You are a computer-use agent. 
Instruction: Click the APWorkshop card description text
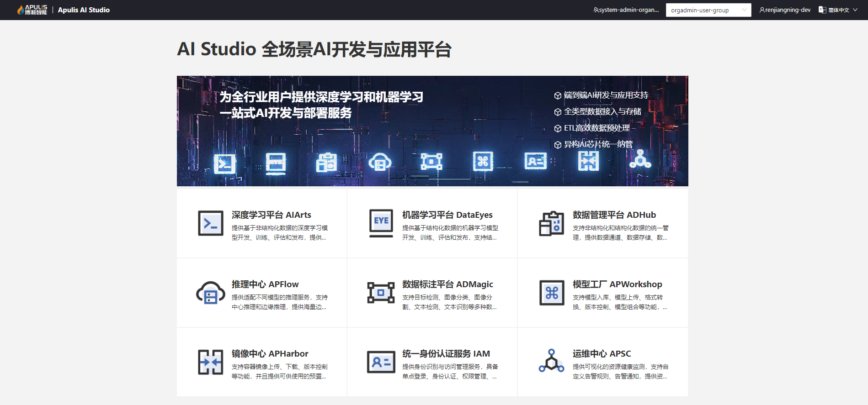click(x=620, y=302)
